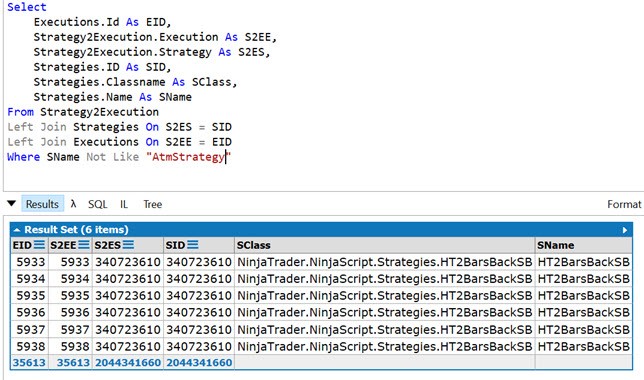Click Strategies.Name As SName line
The height and width of the screenshot is (380, 644).
pyautogui.click(x=113, y=97)
